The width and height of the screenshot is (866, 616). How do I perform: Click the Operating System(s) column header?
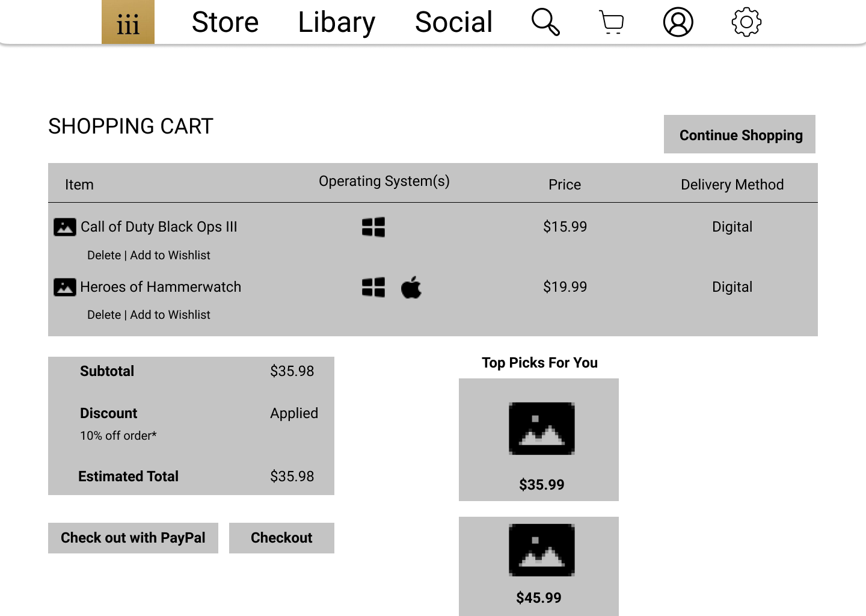(384, 182)
